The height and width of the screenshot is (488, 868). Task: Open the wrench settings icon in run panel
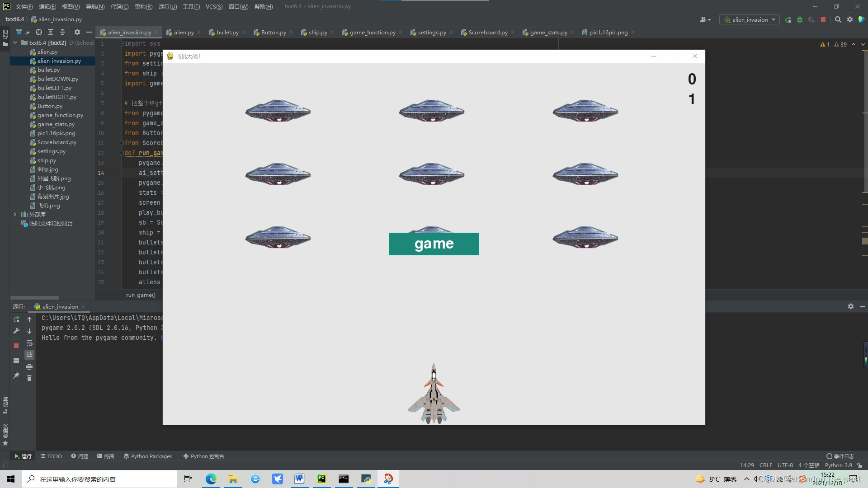click(16, 331)
